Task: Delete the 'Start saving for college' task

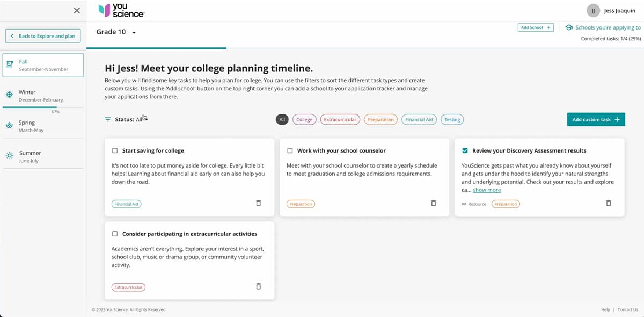Action: coord(258,203)
